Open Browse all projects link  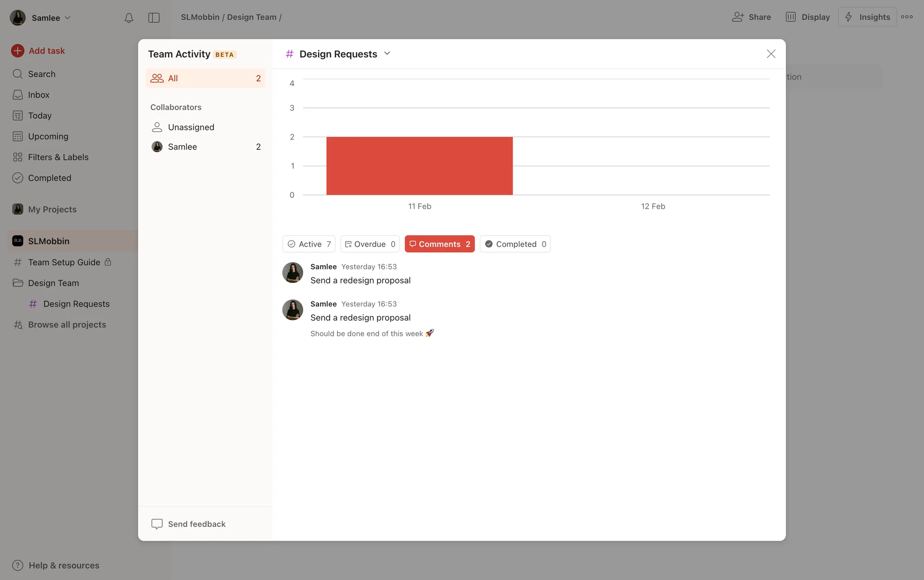[67, 324]
